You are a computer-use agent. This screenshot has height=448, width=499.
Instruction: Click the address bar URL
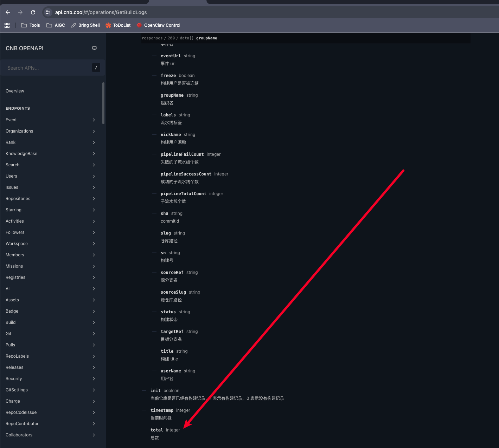[x=101, y=12]
